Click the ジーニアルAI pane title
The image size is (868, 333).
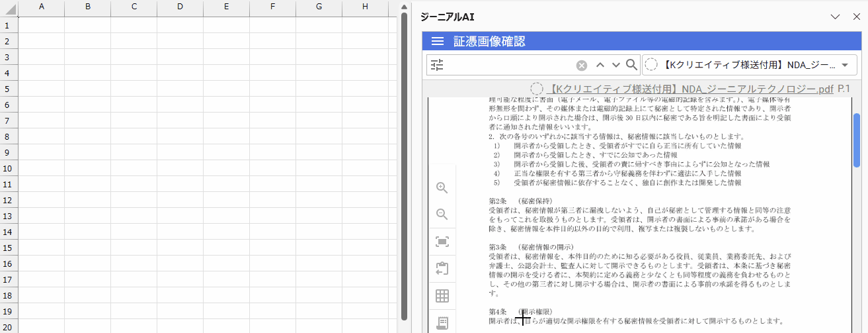pos(448,17)
